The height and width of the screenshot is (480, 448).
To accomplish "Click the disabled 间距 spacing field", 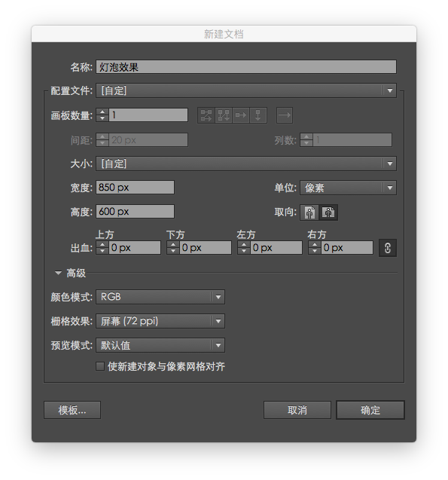I will coord(148,140).
